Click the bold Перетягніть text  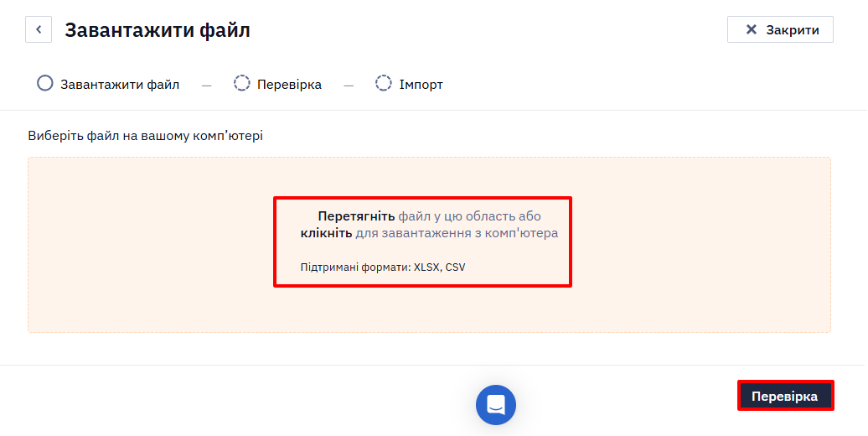[356, 216]
